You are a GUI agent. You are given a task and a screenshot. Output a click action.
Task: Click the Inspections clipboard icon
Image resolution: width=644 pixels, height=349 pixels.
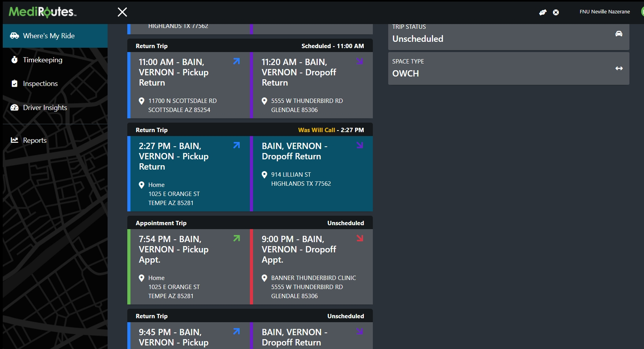coord(15,84)
